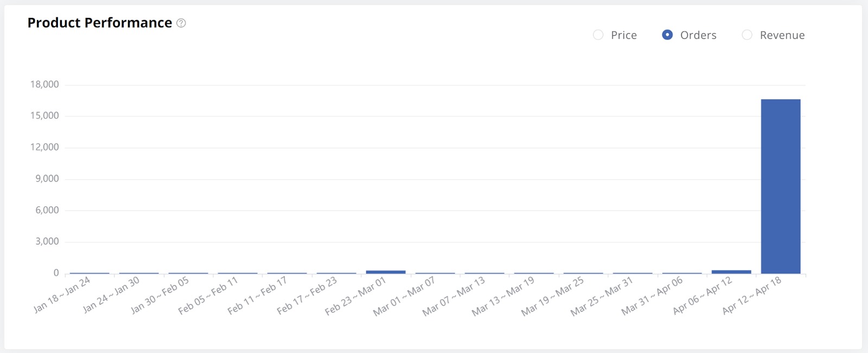
Task: Click the Feb 05 ~ Feb 11 axis label
Action: (208, 296)
